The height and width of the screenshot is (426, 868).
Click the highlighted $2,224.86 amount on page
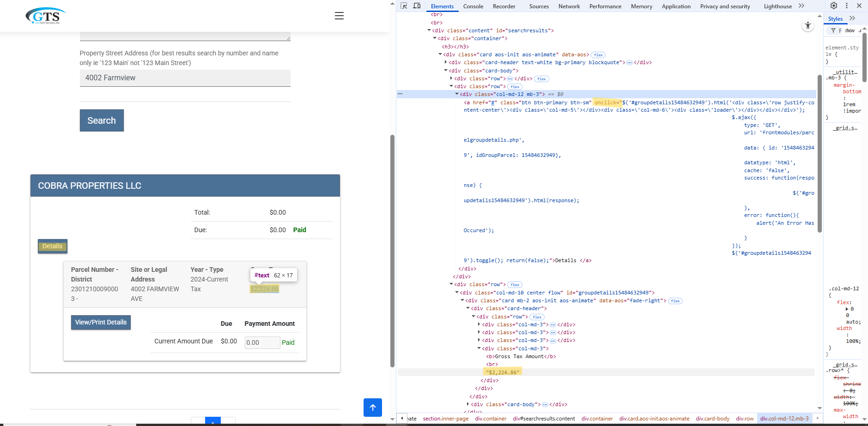264,289
